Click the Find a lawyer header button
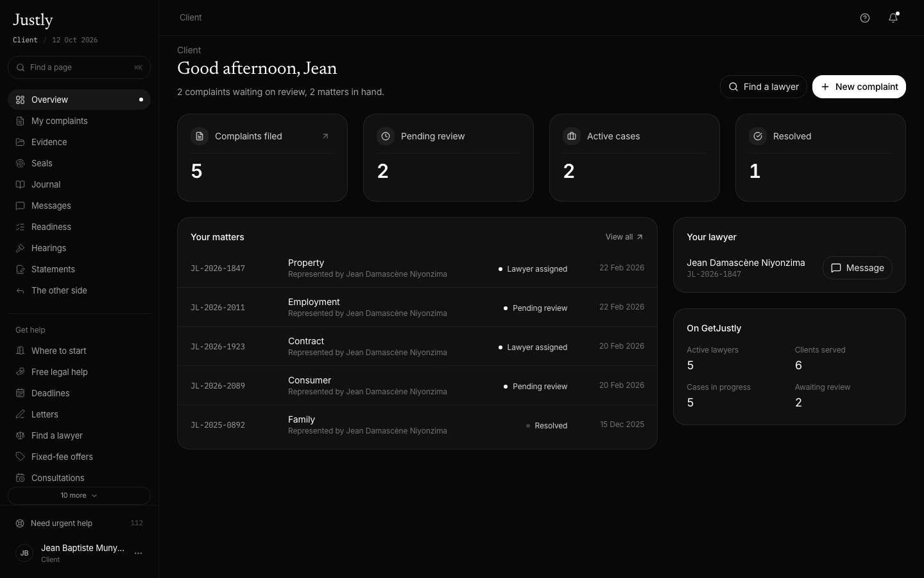924x578 pixels. pos(764,87)
